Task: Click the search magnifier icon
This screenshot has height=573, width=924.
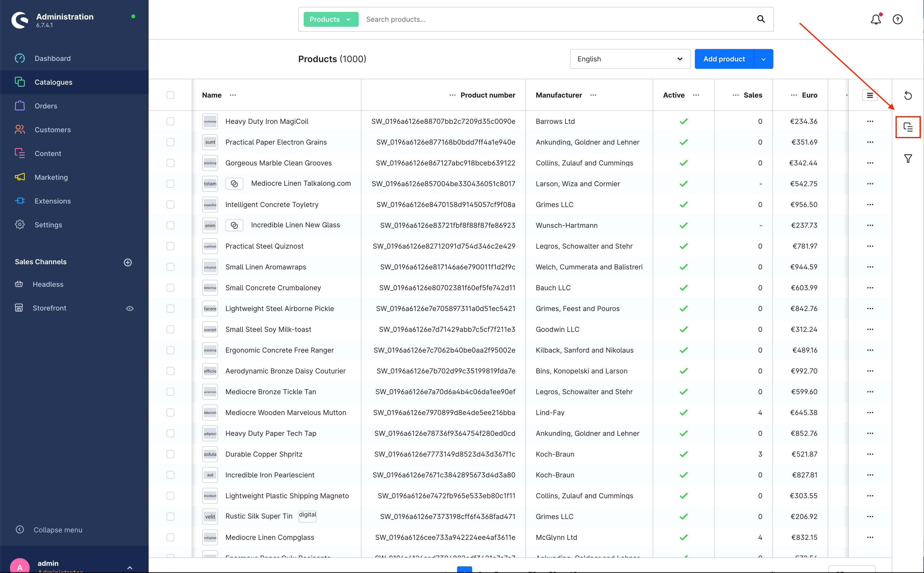Action: click(x=761, y=19)
